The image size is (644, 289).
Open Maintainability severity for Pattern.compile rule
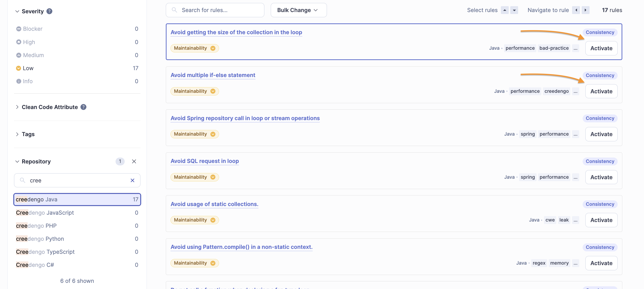[194, 263]
